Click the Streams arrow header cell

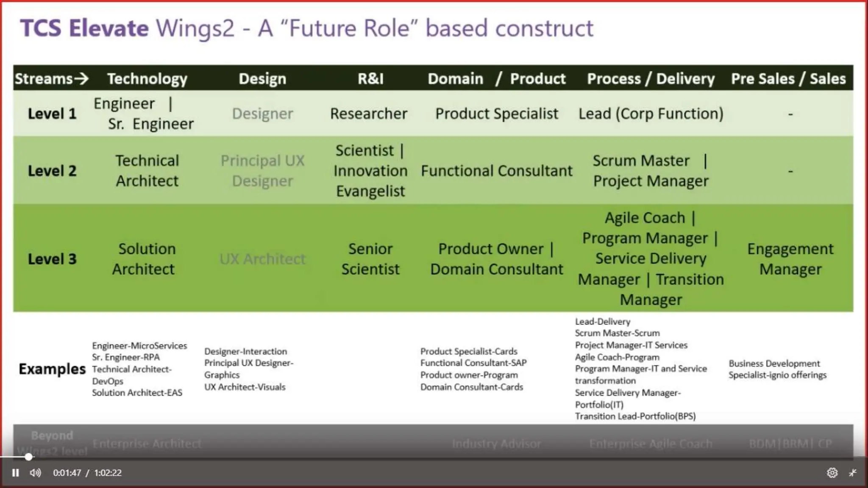pyautogui.click(x=52, y=79)
